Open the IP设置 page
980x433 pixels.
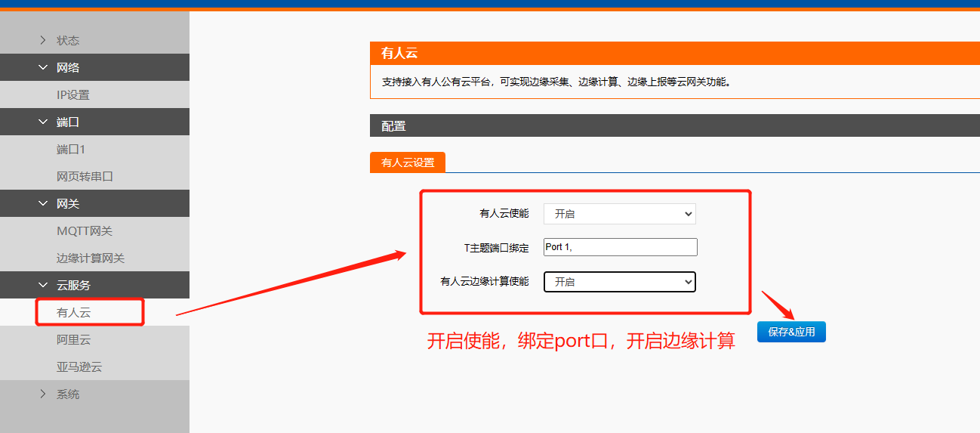(73, 94)
